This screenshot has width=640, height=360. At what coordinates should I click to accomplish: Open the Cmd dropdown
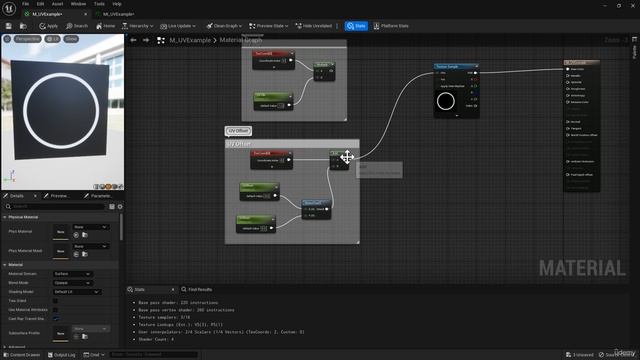click(94, 355)
